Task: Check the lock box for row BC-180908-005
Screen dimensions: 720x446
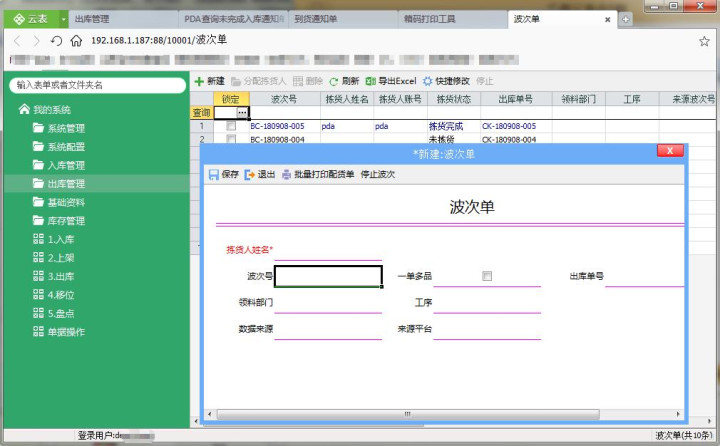Action: tap(231, 126)
